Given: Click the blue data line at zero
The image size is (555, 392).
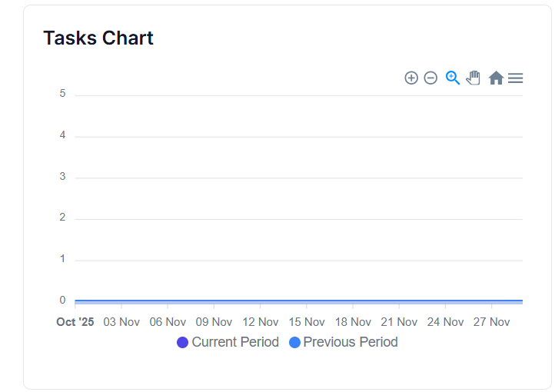Looking at the screenshot, I should point(298,301).
